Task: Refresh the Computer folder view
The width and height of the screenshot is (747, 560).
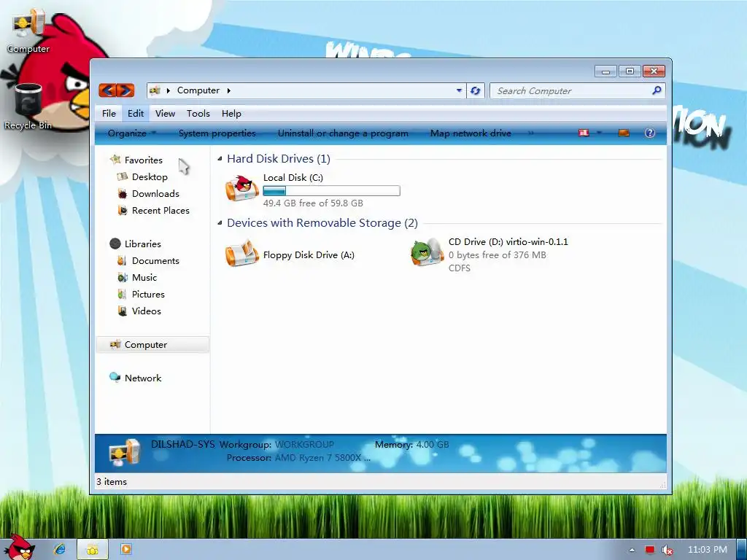Action: click(x=475, y=90)
